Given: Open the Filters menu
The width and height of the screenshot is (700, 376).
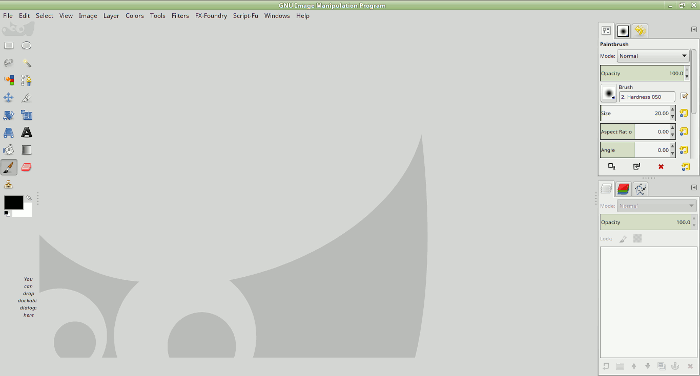Looking at the screenshot, I should coord(180,16).
